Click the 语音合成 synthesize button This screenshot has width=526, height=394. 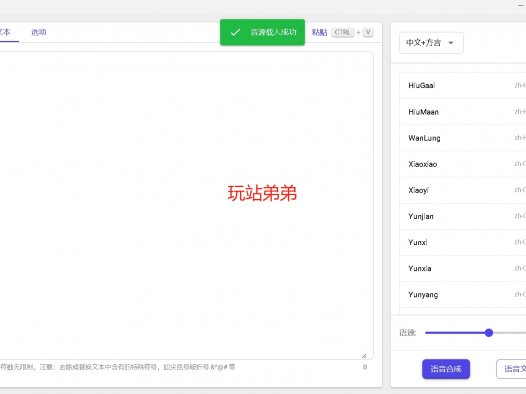[x=446, y=369]
